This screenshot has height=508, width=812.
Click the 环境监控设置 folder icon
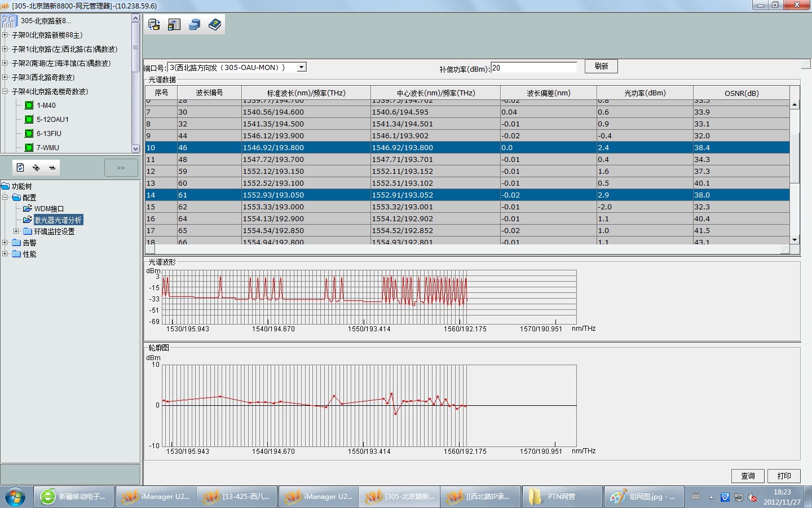28,231
